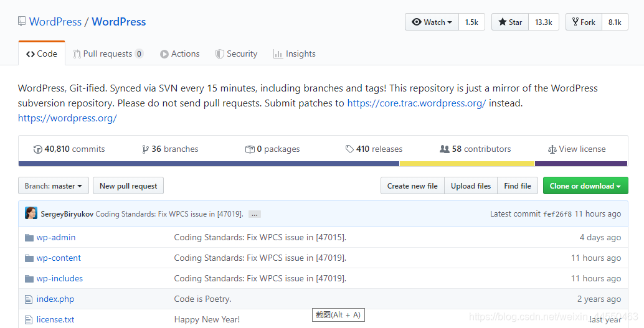Open the 'Code is Poetry.' commit message
The height and width of the screenshot is (328, 644).
(202, 299)
